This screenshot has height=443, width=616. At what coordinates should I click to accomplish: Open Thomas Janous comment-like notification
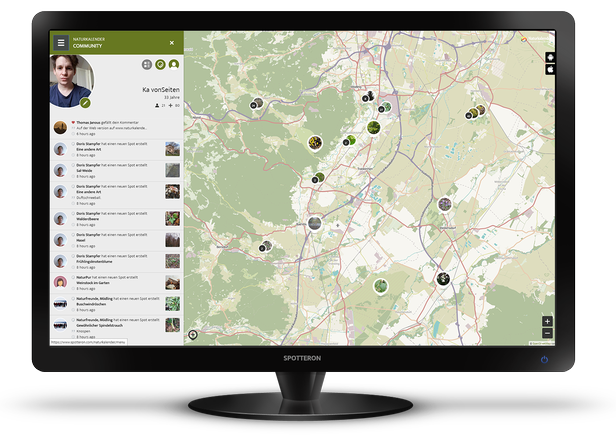[x=117, y=128]
